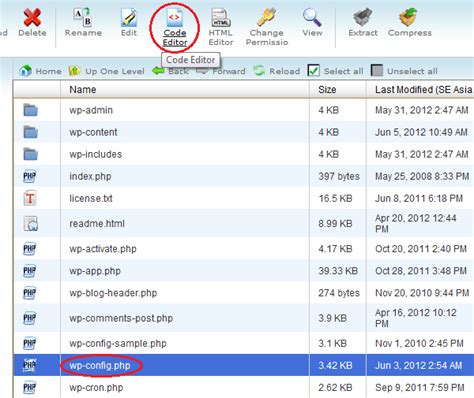
Task: Click the wp-app.php file icon
Action: point(30,271)
